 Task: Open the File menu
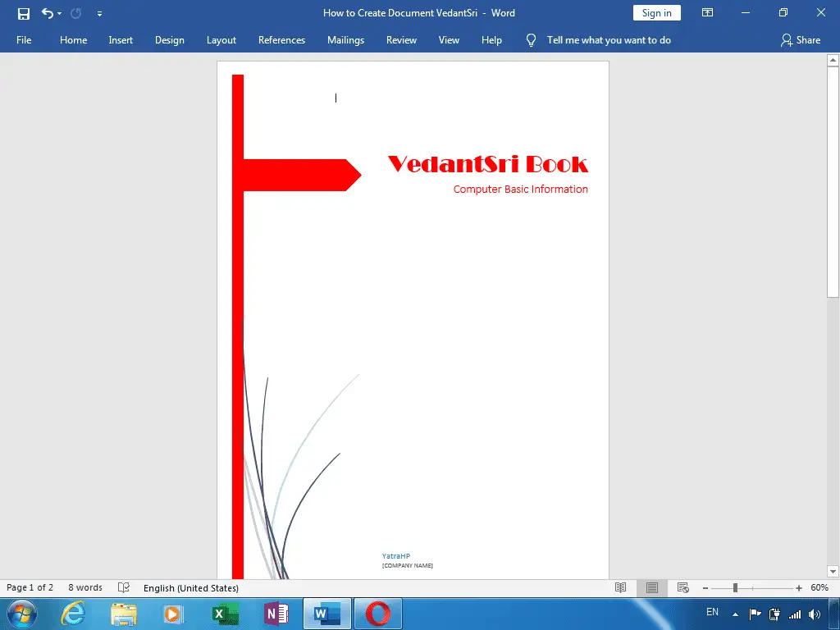click(24, 40)
